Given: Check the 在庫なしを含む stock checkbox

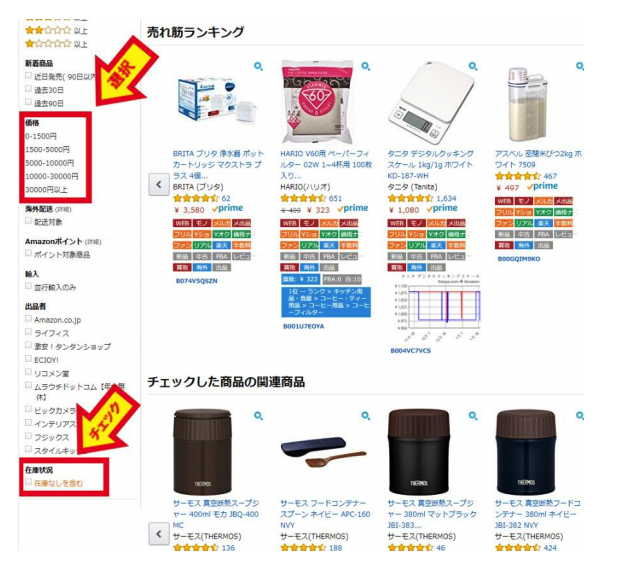Looking at the screenshot, I should [28, 482].
